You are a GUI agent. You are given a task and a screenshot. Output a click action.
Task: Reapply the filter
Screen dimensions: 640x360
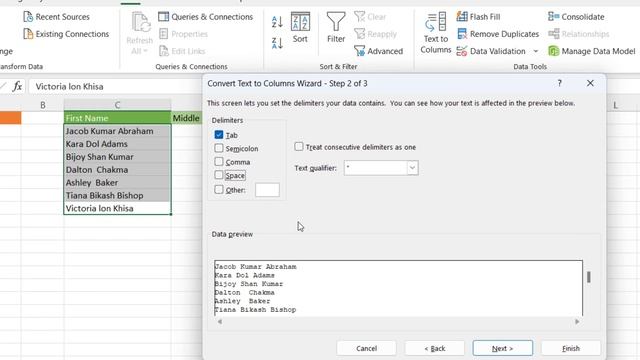coord(375,34)
